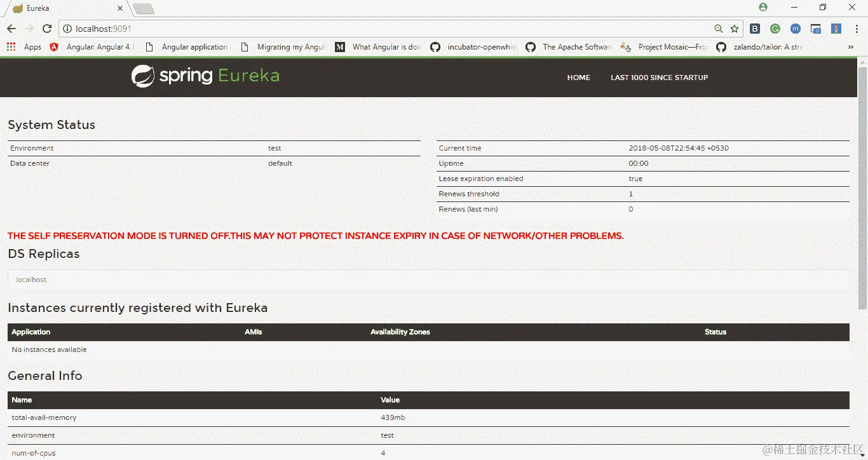Image resolution: width=868 pixels, height=460 pixels.
Task: Click the blue striped extension icon
Action: (836, 29)
